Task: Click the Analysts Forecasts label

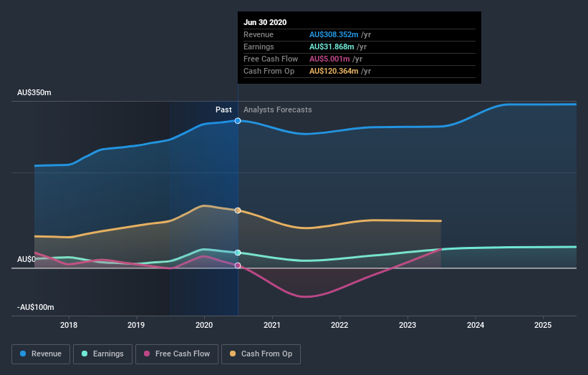Action: click(x=277, y=109)
